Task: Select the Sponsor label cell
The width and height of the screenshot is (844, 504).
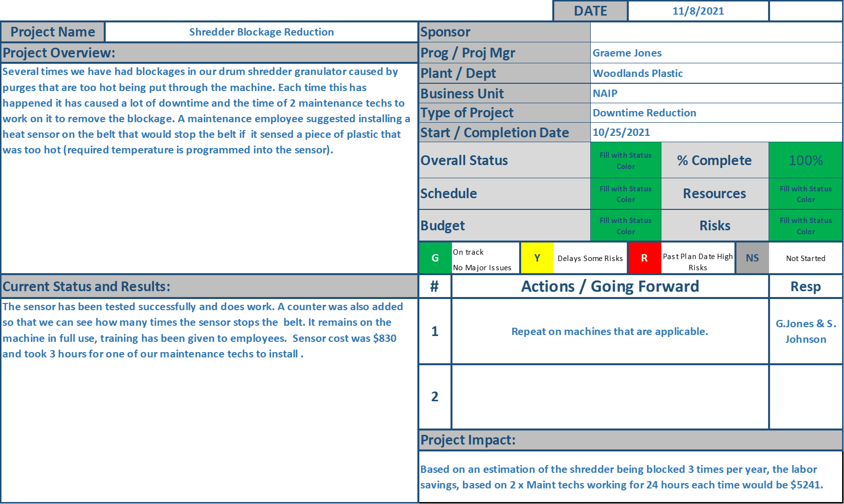Action: 505,32
